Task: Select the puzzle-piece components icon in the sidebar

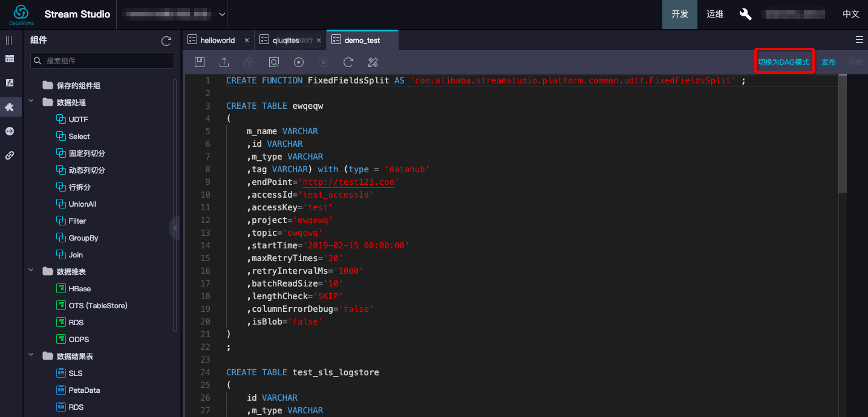Action: 9,107
